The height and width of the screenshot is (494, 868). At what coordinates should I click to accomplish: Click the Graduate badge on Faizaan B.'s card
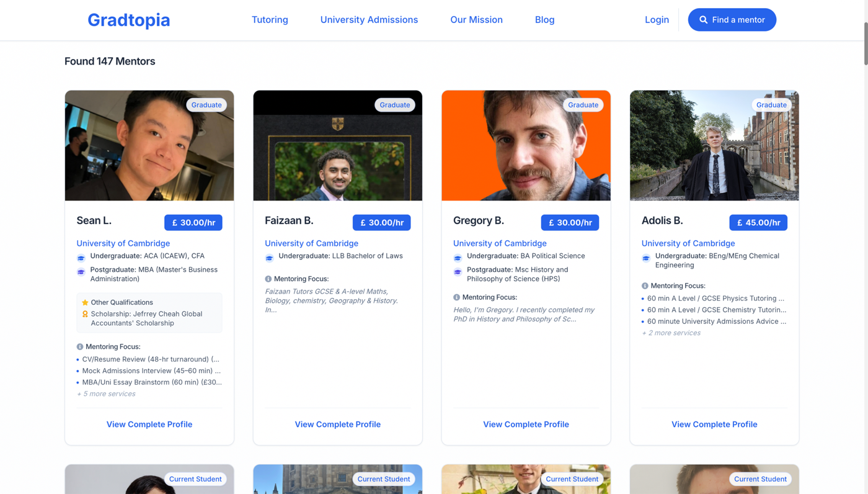click(395, 105)
